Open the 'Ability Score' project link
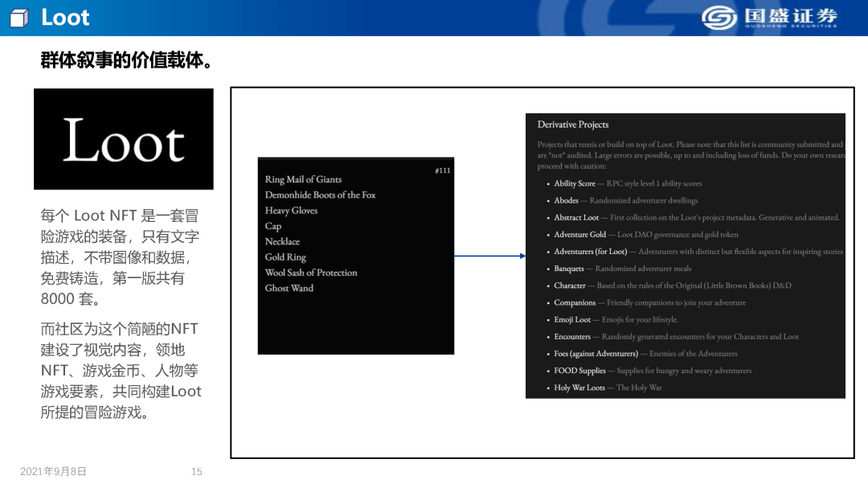 (x=575, y=183)
